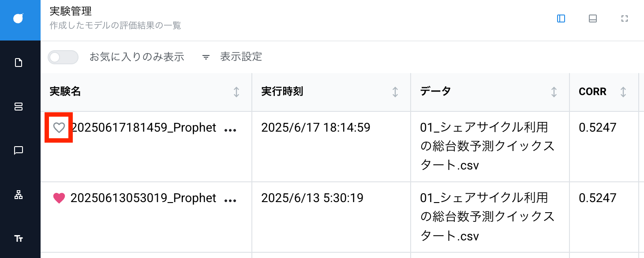This screenshot has width=644, height=258.
Task: Open the hierarchy diagram icon in sidebar
Action: click(x=19, y=195)
